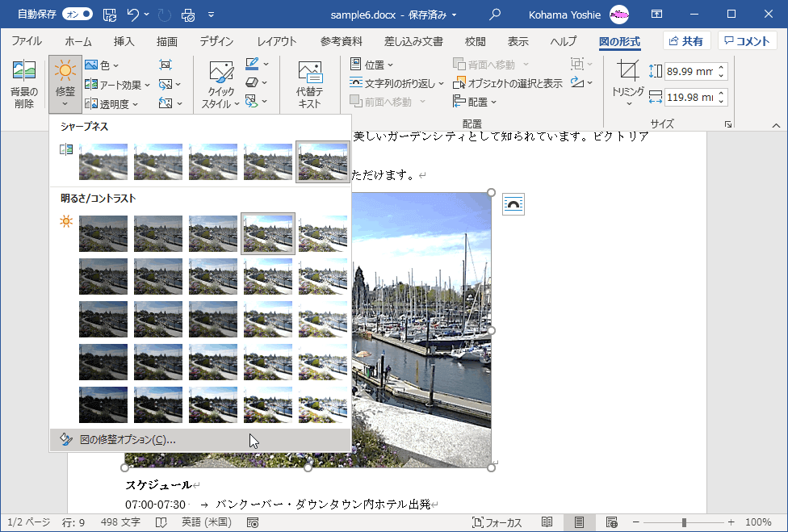Click the Search magnifier icon
This screenshot has height=532, width=788.
point(495,15)
